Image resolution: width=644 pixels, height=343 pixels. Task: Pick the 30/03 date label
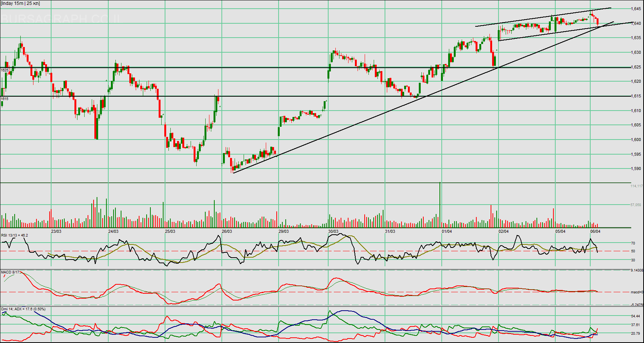[x=333, y=231]
